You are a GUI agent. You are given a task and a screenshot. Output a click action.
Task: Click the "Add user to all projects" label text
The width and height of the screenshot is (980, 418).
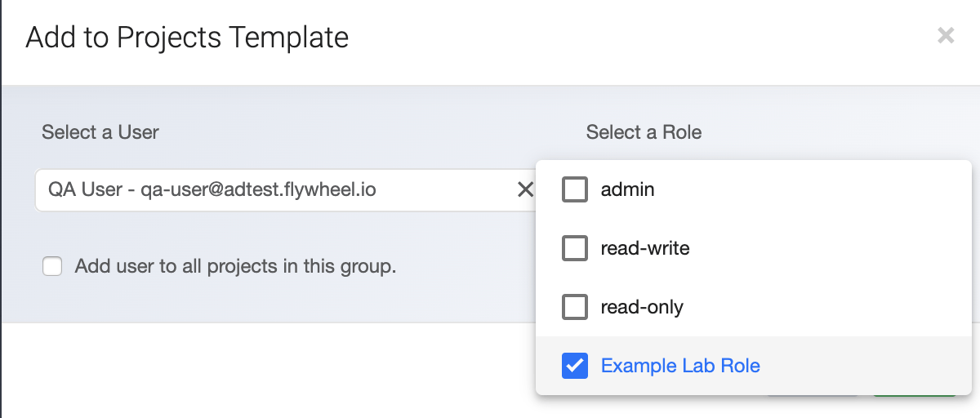pos(235,266)
